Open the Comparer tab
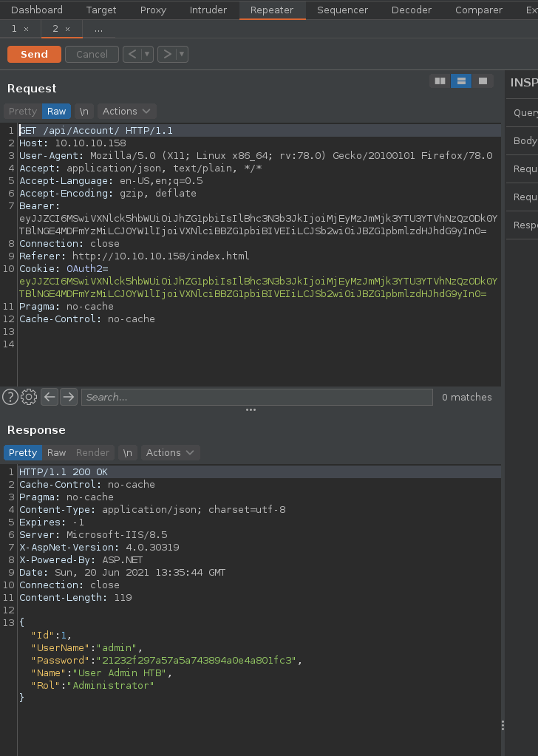The image size is (538, 756). pos(479,10)
